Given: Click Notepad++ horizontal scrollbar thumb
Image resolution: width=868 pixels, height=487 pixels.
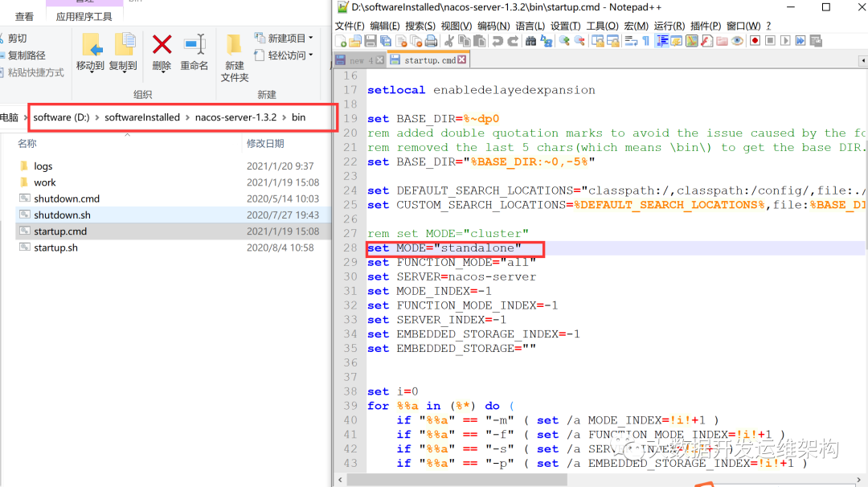Looking at the screenshot, I should (457, 479).
